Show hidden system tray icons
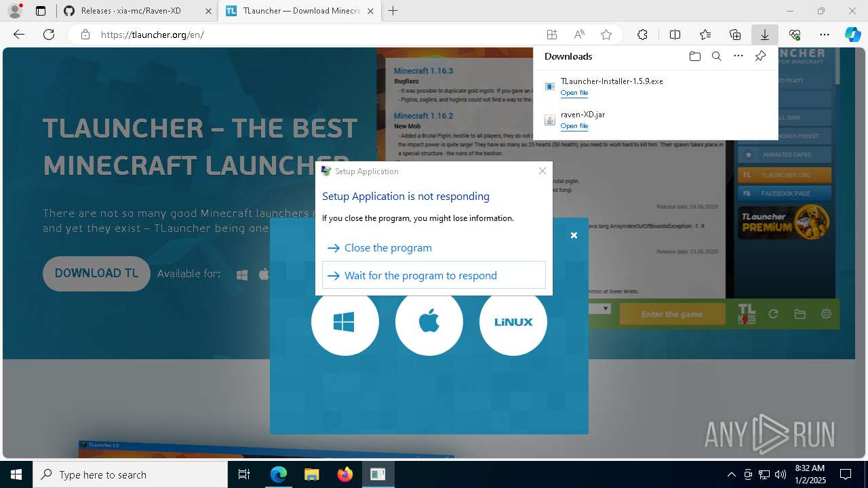 (731, 474)
